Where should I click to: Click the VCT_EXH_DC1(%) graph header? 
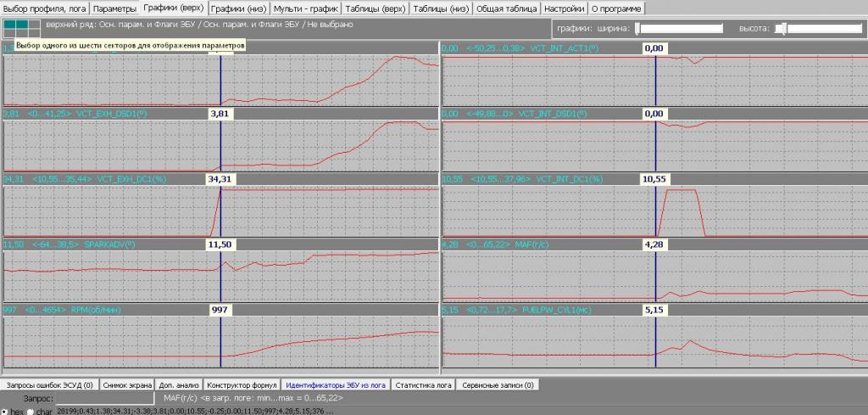tap(220, 180)
